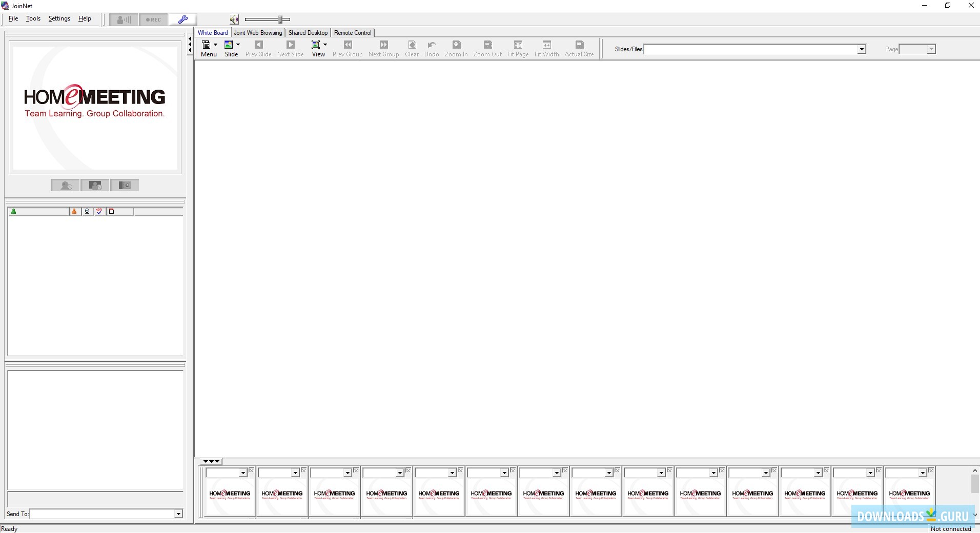Viewport: 980px width, 533px height.
Task: Collapse the thumbnail strip with down arrows
Action: (211, 461)
